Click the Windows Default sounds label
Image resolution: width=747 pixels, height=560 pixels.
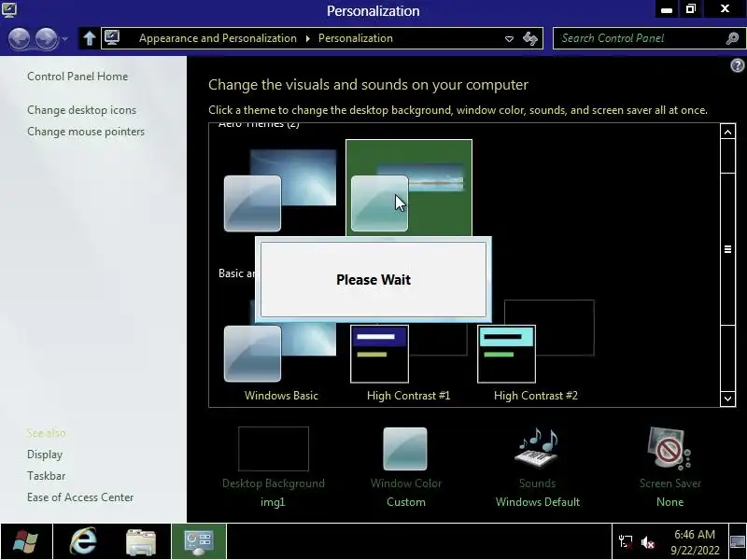(x=538, y=502)
